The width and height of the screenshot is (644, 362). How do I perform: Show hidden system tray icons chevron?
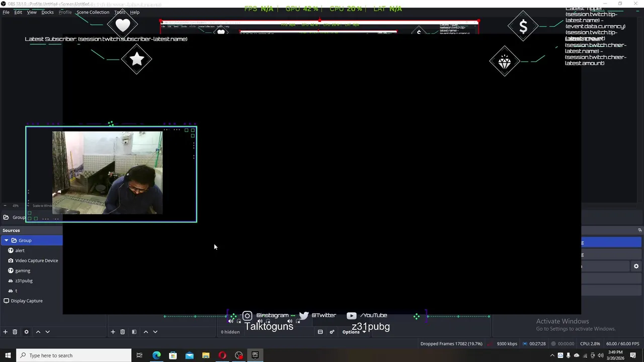click(x=552, y=355)
